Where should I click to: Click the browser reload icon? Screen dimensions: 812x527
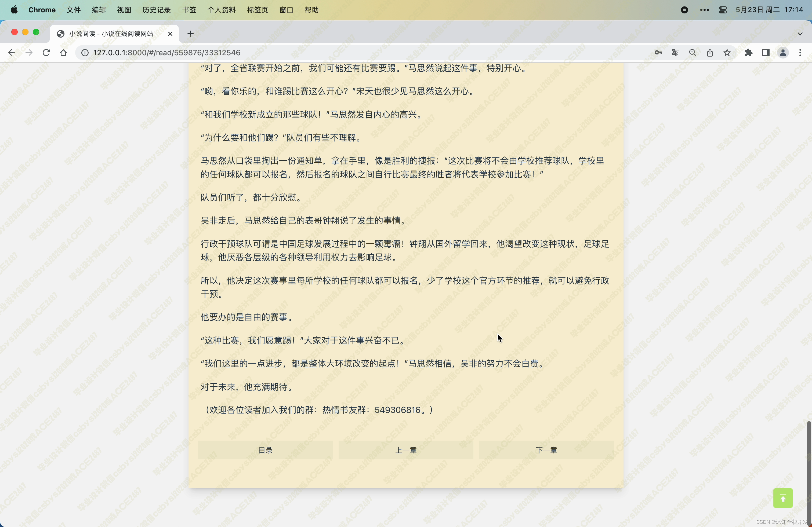coord(46,53)
